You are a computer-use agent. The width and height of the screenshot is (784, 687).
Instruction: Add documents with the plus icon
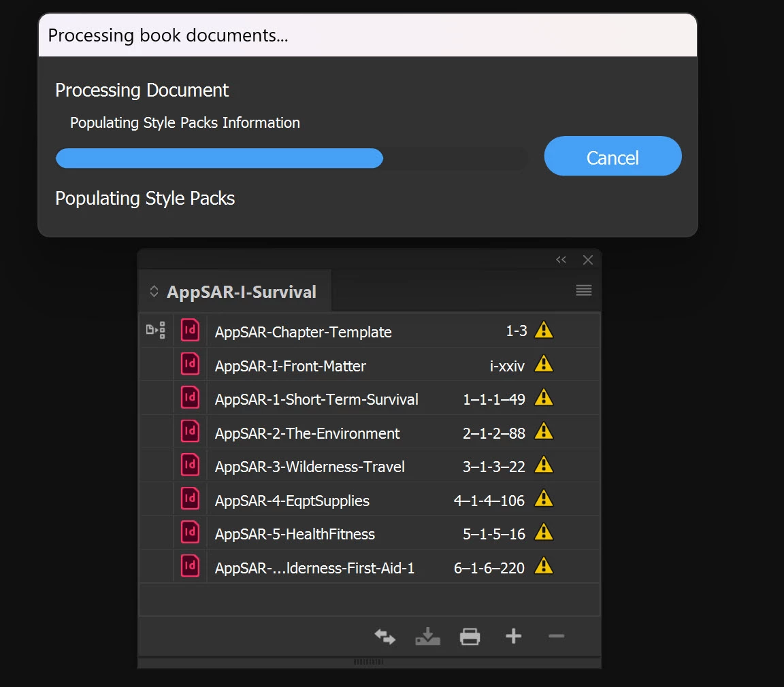pyautogui.click(x=514, y=636)
